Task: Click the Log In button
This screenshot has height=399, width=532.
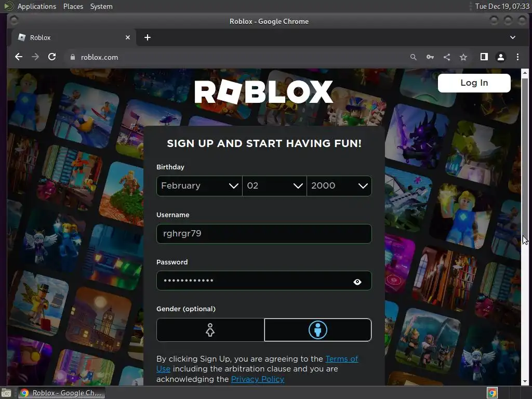Action: pos(474,83)
